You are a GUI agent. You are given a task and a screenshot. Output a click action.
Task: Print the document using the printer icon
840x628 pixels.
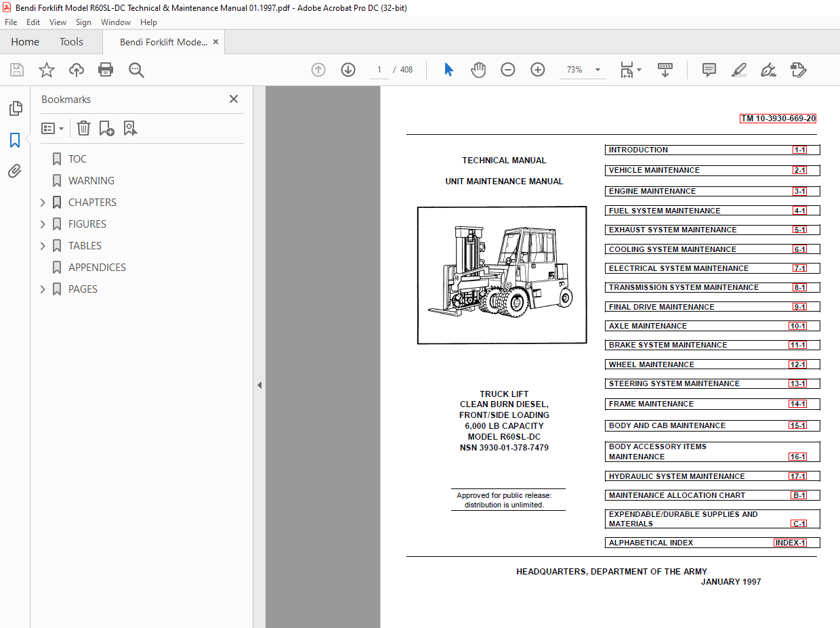pos(106,70)
